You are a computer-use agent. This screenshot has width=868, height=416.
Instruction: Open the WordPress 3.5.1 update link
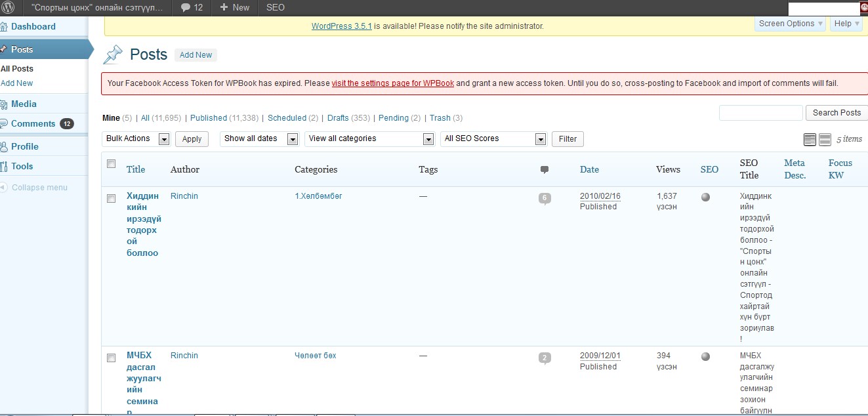[342, 26]
